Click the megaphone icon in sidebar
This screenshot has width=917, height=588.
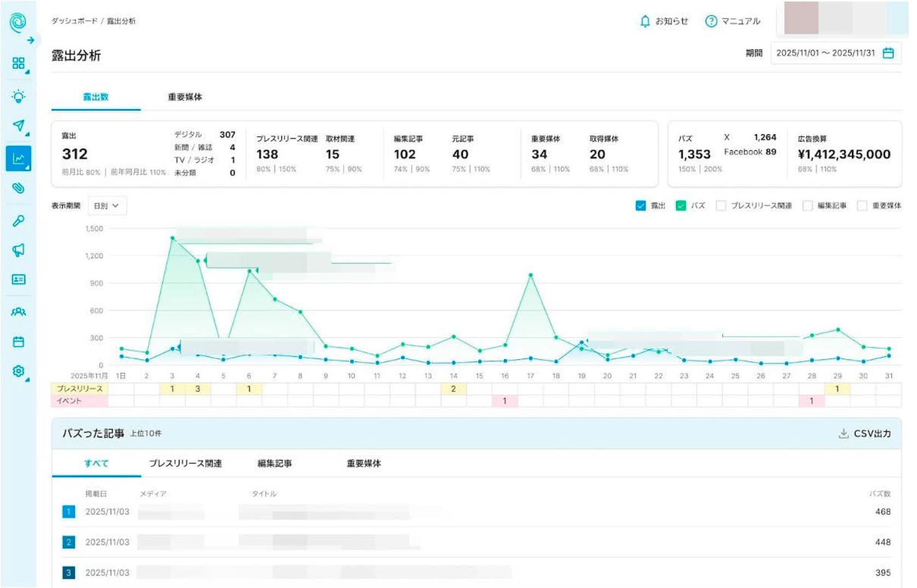[18, 250]
